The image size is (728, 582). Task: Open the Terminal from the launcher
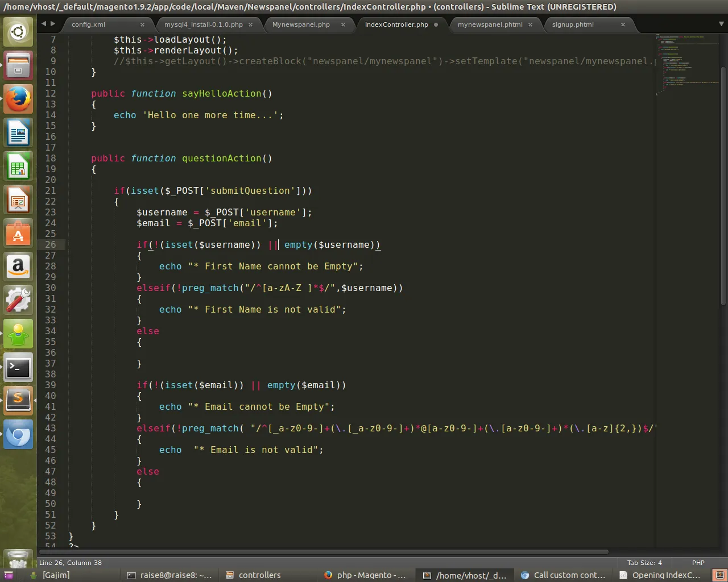coord(18,368)
